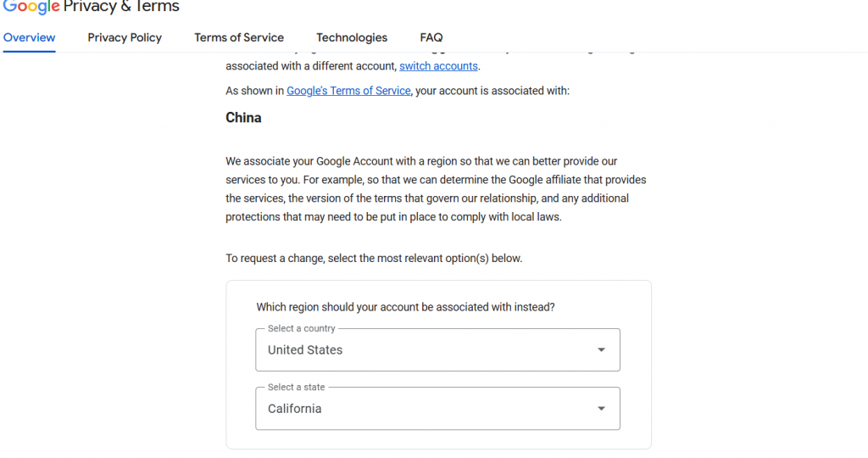Image resolution: width=868 pixels, height=458 pixels.
Task: Click the China region heading
Action: [x=243, y=118]
